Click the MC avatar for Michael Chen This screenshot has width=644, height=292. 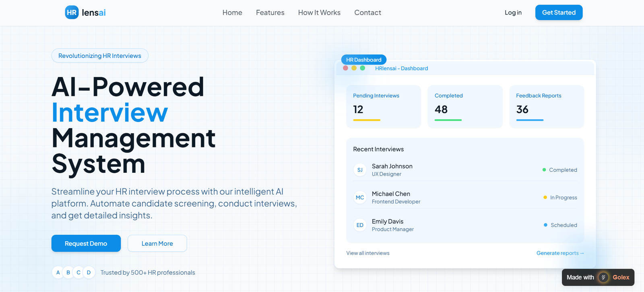360,197
